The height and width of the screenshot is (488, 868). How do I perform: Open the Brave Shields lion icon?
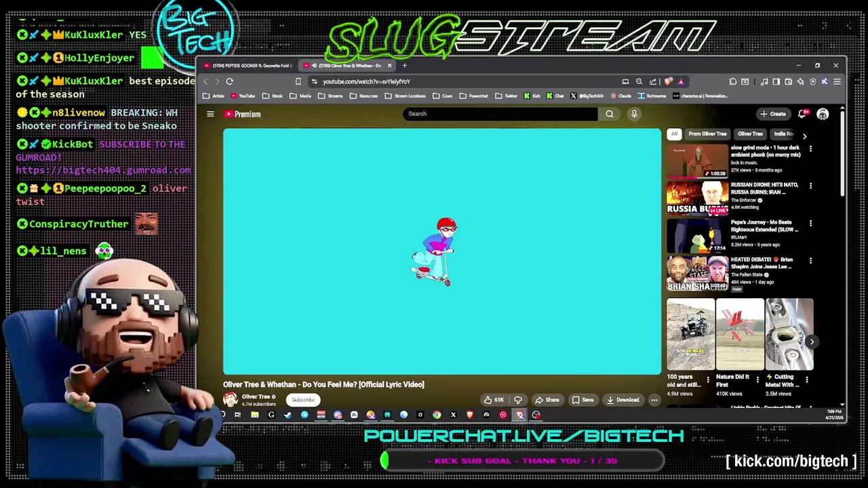[x=669, y=81]
